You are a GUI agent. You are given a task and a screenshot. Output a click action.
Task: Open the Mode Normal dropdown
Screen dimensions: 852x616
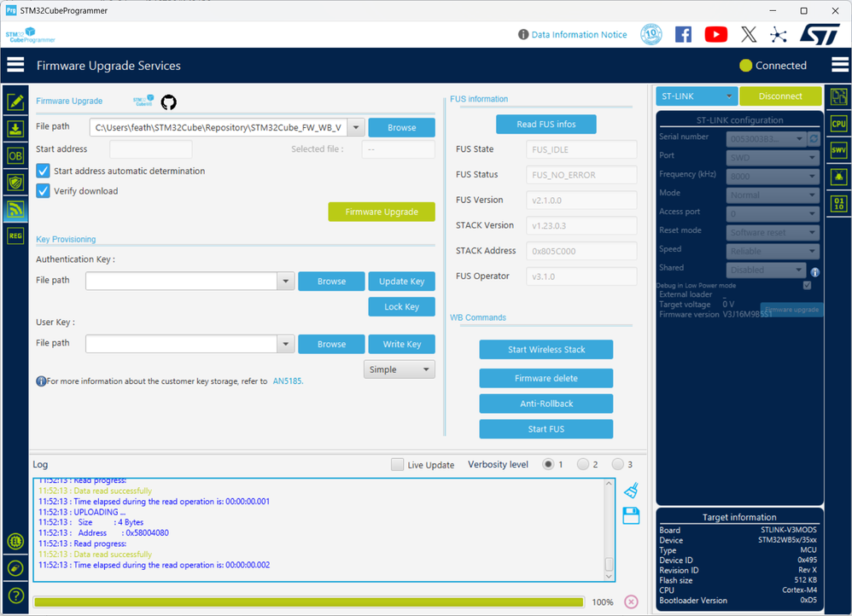[772, 195]
